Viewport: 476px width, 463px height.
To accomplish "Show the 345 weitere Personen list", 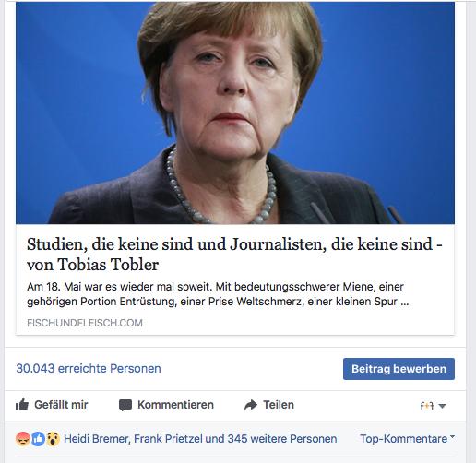I will point(282,439).
